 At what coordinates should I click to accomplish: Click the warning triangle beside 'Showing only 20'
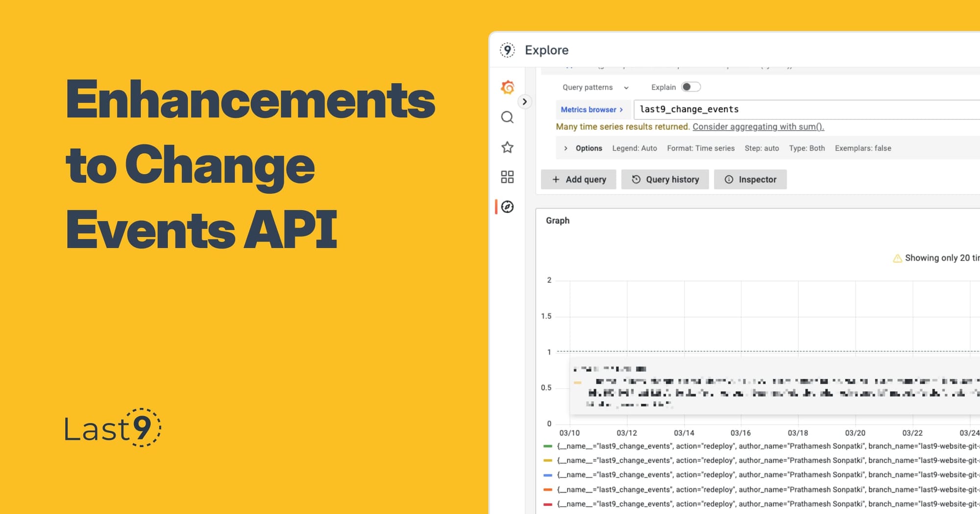coord(897,258)
